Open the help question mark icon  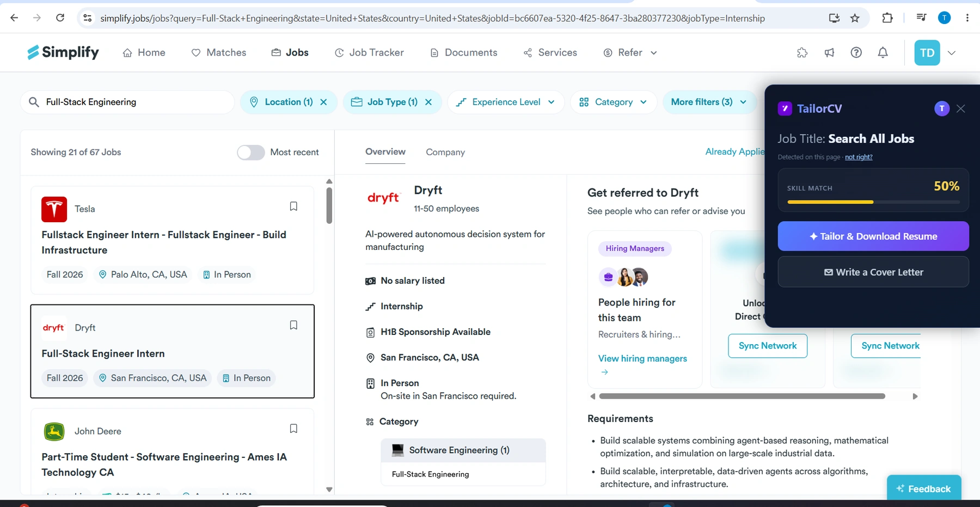pos(856,53)
